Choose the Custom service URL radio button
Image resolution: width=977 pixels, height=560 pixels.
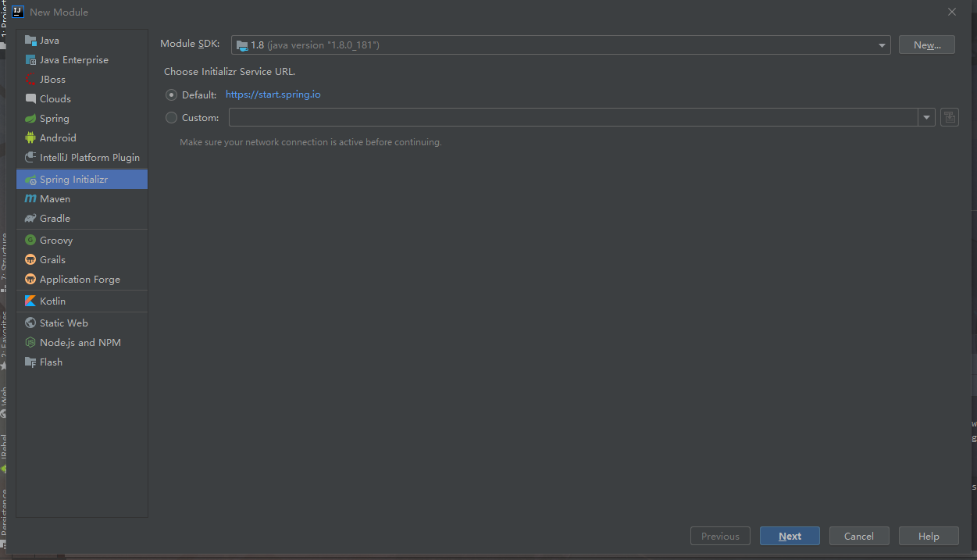pyautogui.click(x=172, y=117)
